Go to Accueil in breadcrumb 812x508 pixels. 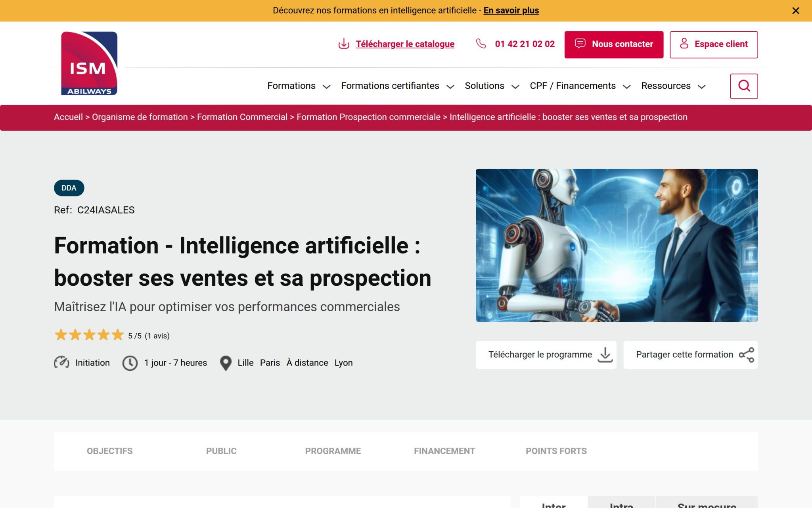tap(68, 117)
